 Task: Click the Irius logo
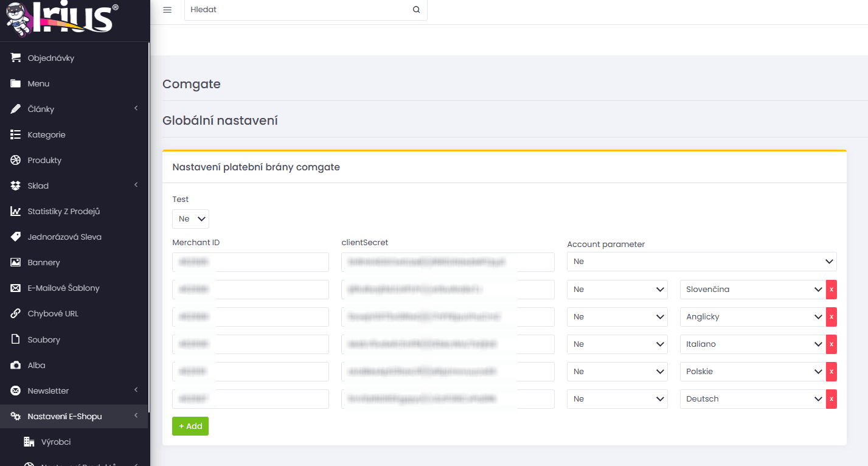62,18
